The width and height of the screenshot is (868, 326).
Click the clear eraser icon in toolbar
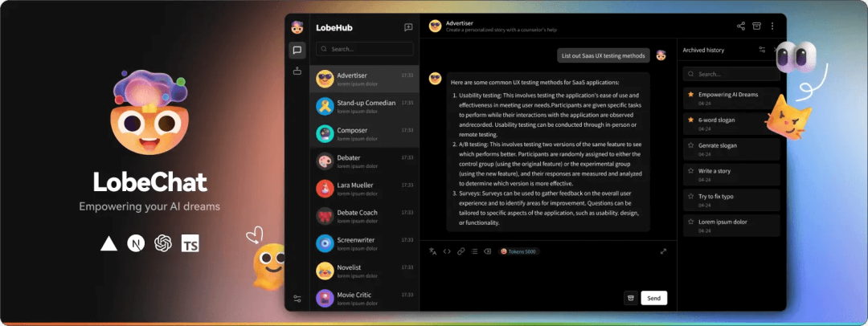point(488,251)
